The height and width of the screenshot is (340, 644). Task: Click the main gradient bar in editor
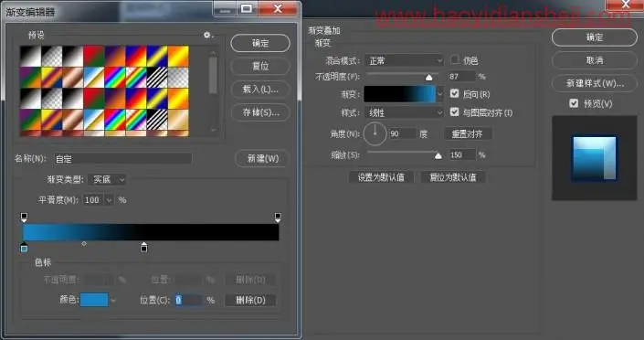pyautogui.click(x=151, y=232)
